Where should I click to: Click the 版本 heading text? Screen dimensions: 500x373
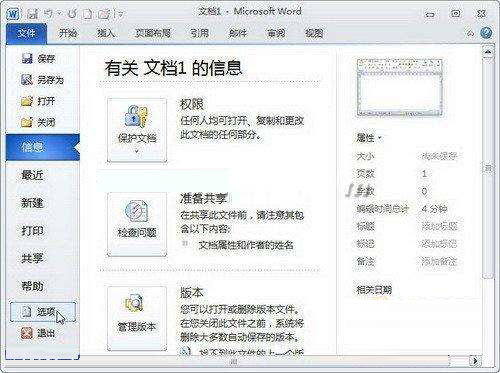[x=192, y=293]
